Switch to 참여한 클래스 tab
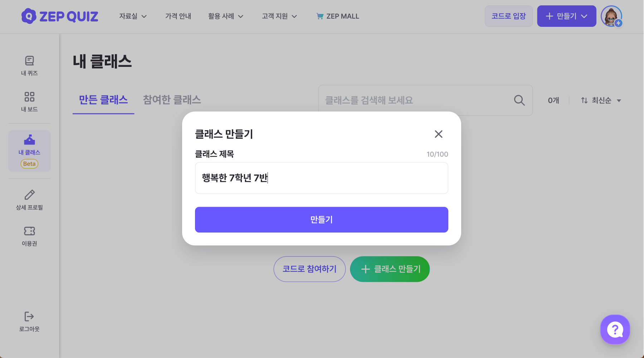Viewport: 644px width, 358px height. click(x=172, y=100)
